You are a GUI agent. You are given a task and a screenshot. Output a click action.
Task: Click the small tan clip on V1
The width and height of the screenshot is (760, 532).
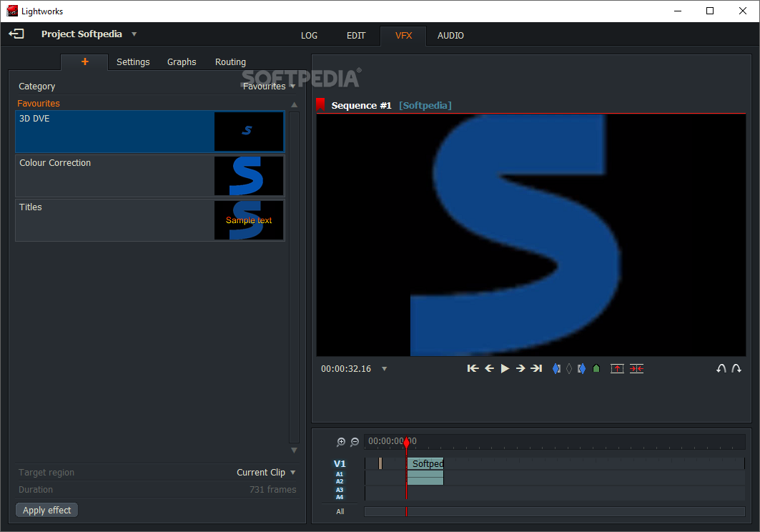(x=380, y=463)
